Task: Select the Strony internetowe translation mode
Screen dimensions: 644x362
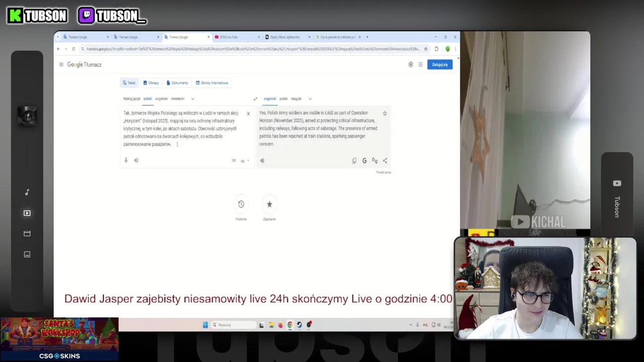Action: point(212,83)
